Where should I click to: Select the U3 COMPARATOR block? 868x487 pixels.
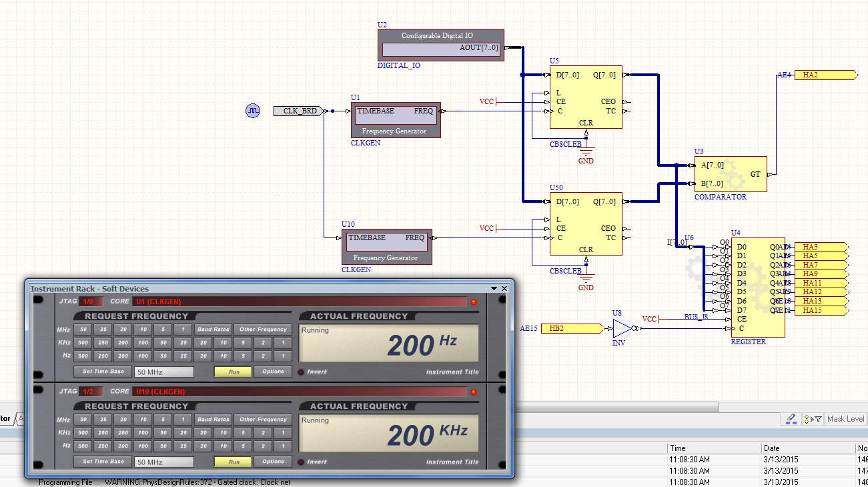(731, 174)
